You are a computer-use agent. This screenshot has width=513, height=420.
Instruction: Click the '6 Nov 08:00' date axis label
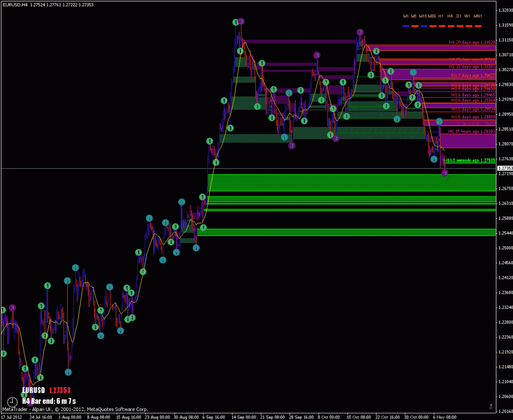click(x=444, y=417)
